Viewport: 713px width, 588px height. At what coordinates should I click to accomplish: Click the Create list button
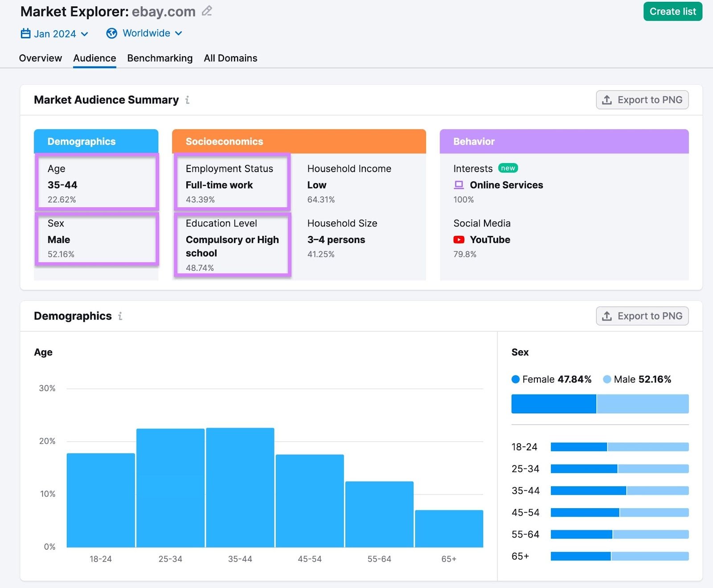point(672,12)
